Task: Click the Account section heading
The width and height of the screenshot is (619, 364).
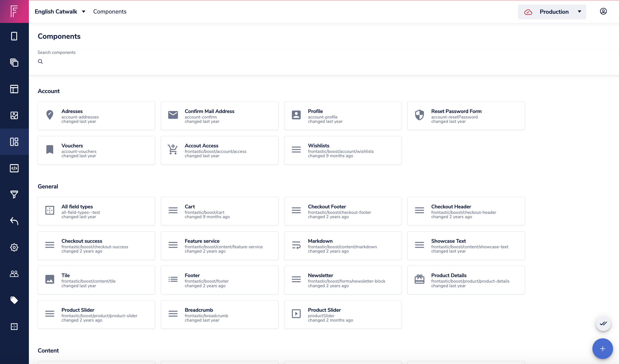Action: pyautogui.click(x=49, y=91)
